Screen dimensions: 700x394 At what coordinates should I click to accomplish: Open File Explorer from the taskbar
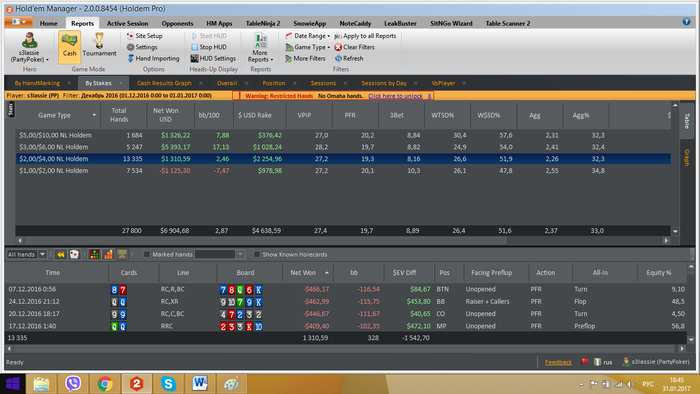(x=41, y=384)
